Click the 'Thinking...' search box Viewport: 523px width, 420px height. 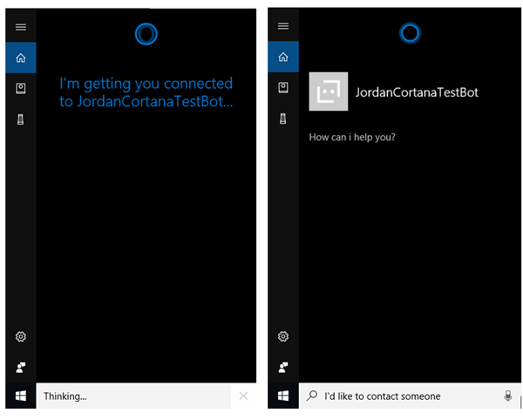[131, 396]
